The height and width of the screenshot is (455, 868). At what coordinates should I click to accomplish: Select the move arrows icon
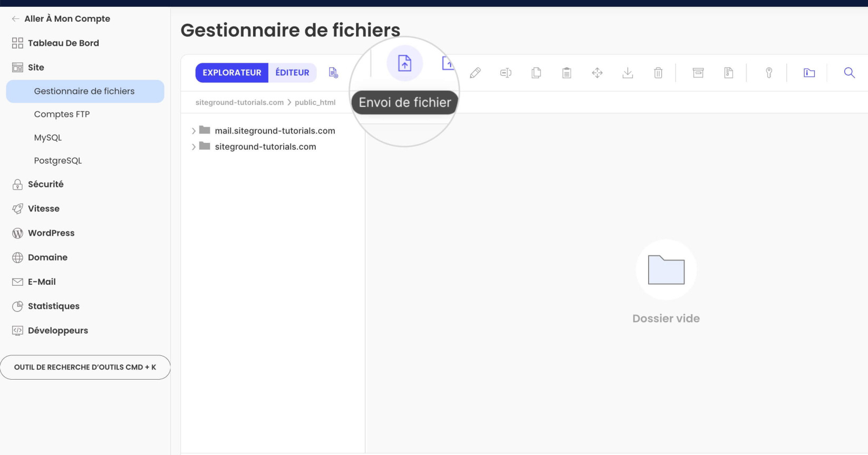click(597, 73)
